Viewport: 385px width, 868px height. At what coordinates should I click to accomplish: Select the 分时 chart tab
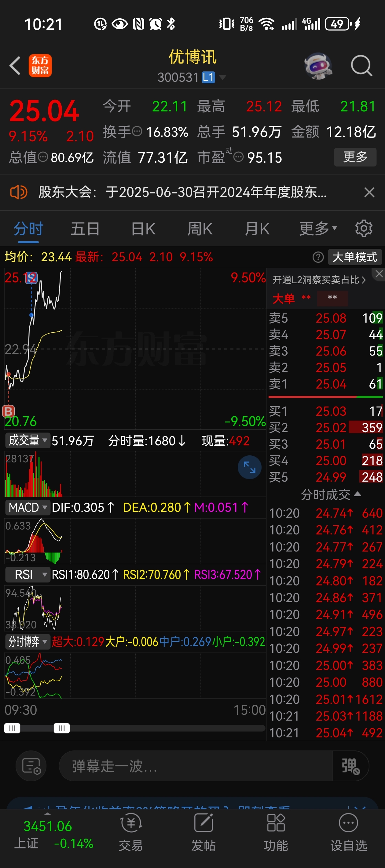[28, 229]
